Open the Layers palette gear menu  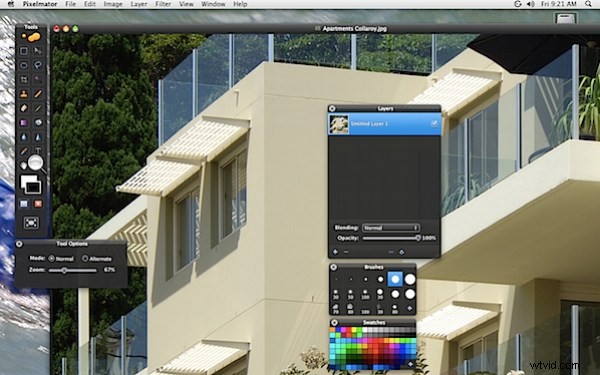click(402, 252)
